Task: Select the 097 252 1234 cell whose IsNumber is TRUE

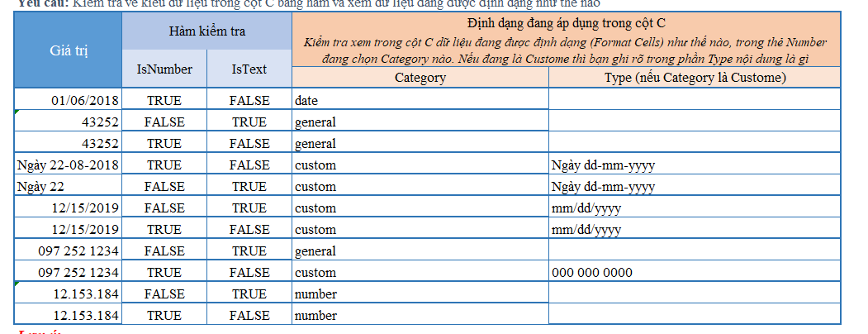Action: (68, 272)
